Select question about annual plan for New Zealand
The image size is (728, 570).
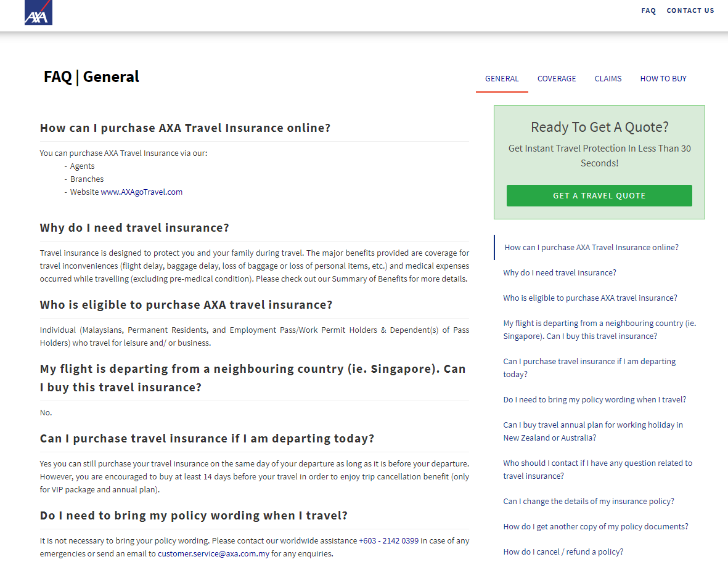tap(592, 431)
